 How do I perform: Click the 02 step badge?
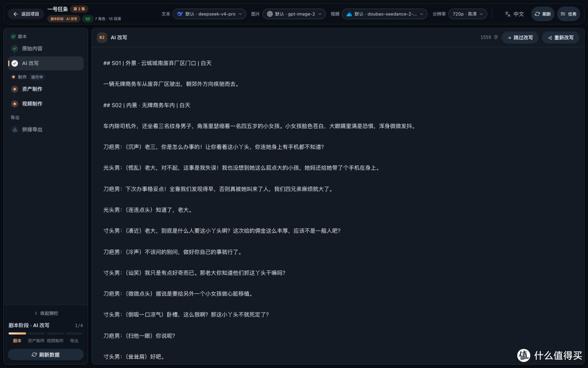(x=102, y=38)
